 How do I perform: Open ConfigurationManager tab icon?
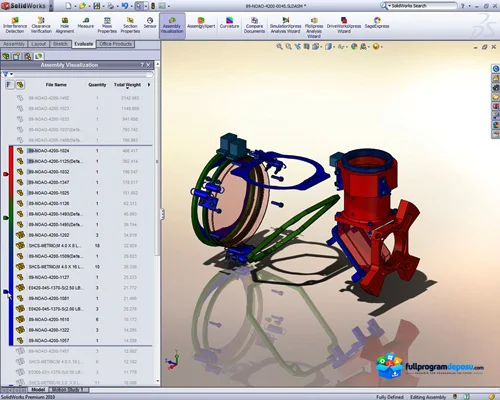coord(28,56)
